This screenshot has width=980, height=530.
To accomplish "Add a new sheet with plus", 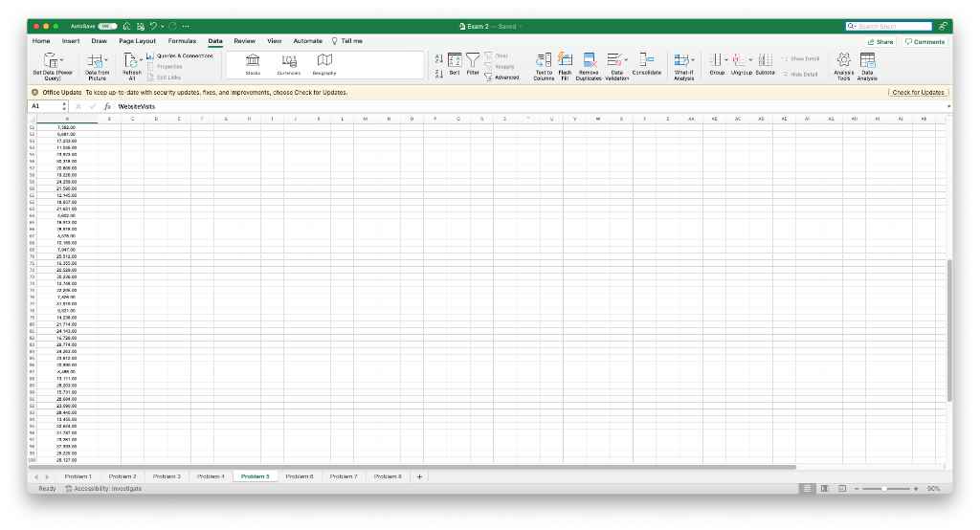I will click(419, 476).
